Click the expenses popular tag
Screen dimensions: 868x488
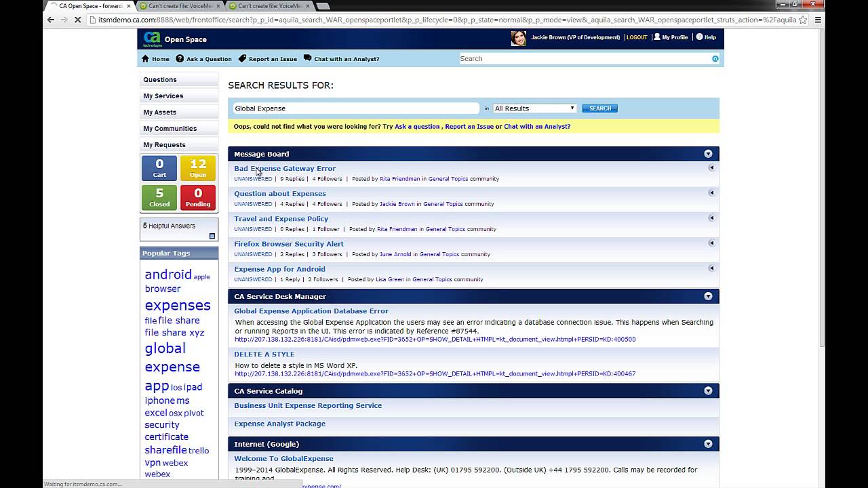(x=178, y=306)
